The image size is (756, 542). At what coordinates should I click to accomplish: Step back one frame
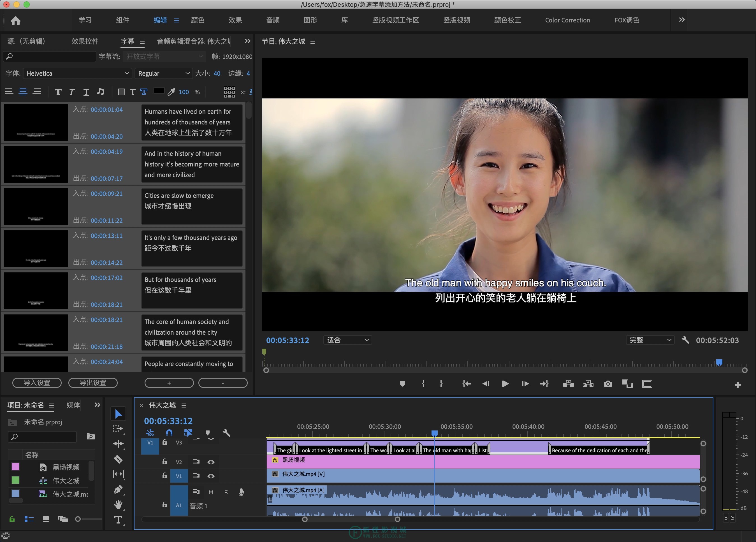486,384
